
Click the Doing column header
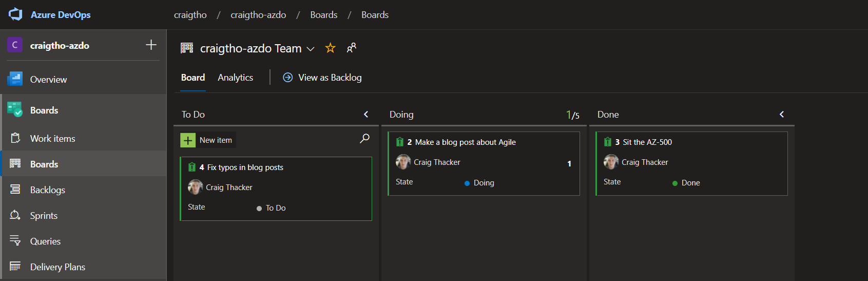click(401, 115)
